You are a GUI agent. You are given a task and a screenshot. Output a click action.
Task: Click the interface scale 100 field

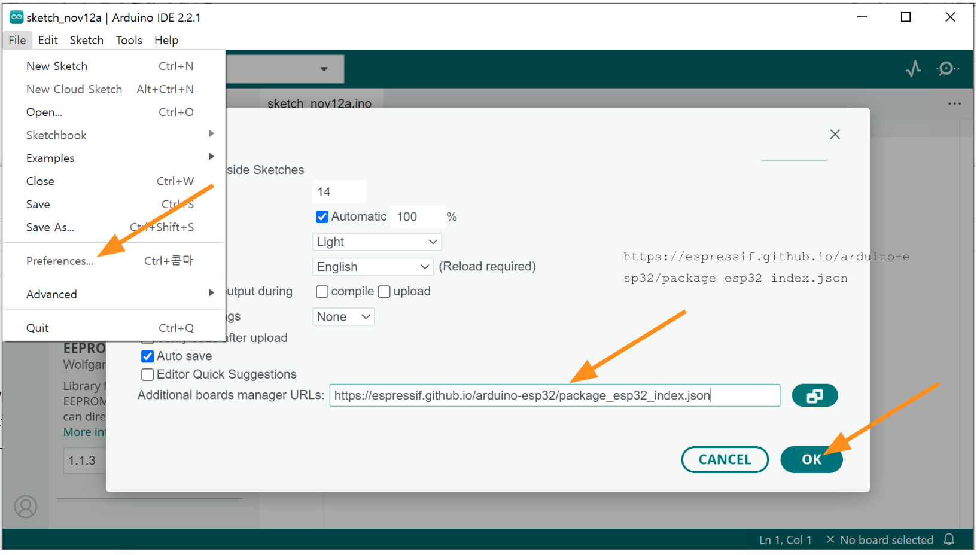click(x=418, y=216)
